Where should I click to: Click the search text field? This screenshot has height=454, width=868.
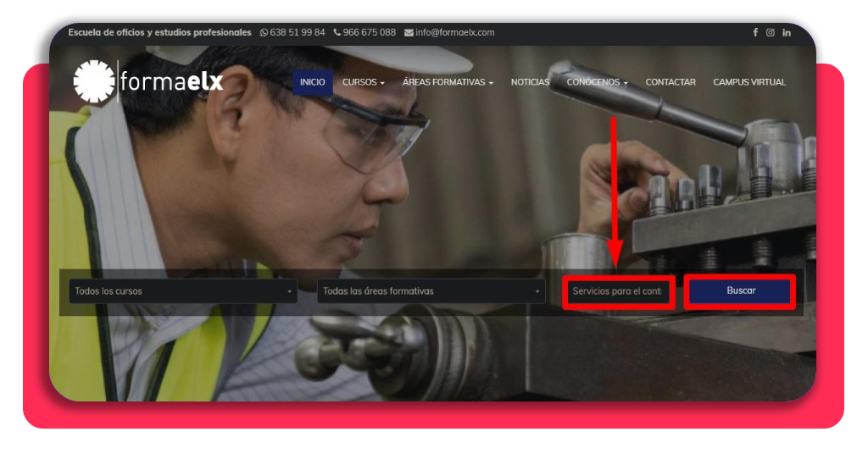point(618,291)
